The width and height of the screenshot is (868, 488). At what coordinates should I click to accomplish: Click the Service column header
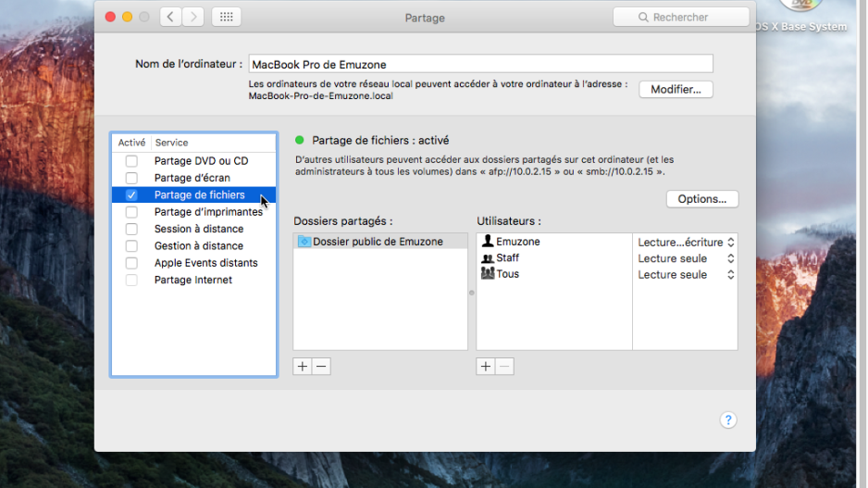171,143
